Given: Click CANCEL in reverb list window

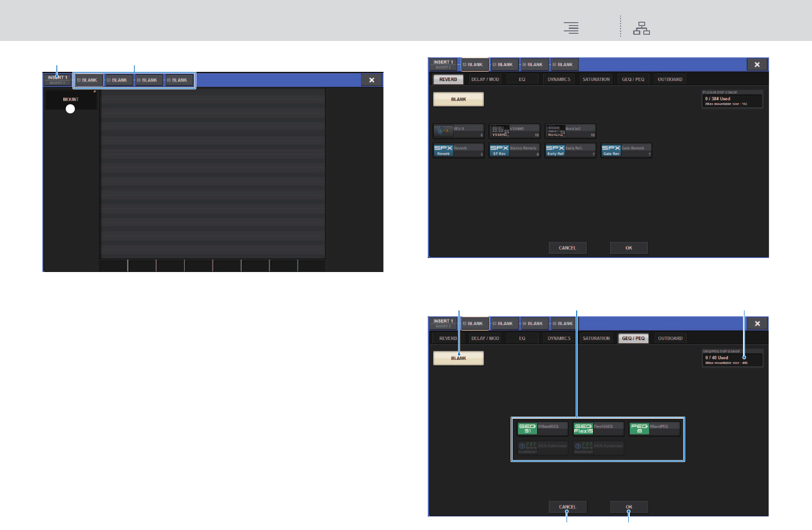Looking at the screenshot, I should 568,248.
